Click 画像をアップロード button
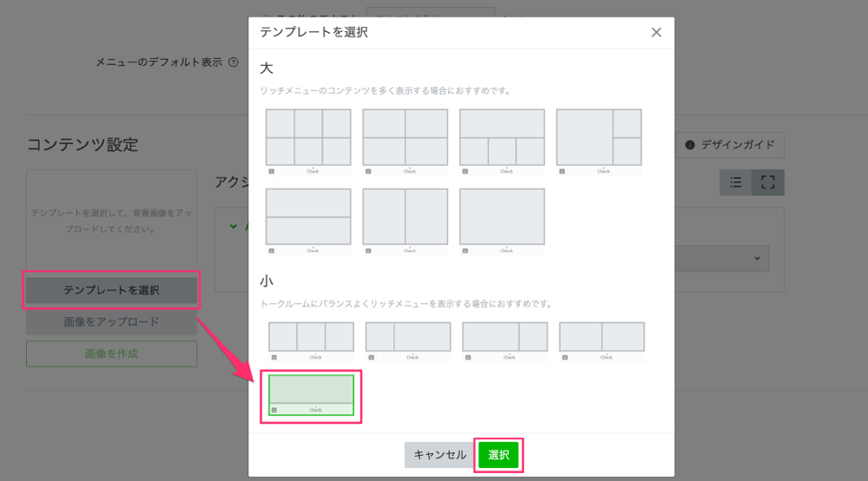Screen dimensions: 868x481 coord(111,321)
